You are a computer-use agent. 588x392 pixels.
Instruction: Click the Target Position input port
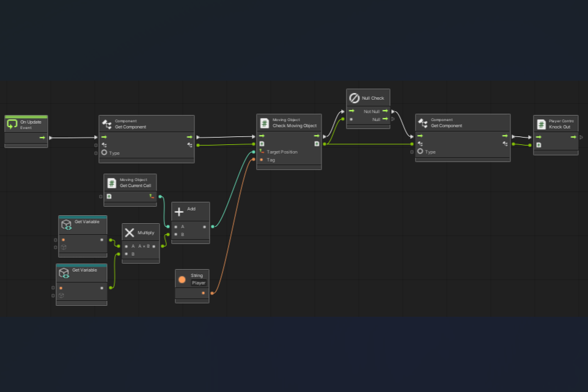pyautogui.click(x=262, y=152)
